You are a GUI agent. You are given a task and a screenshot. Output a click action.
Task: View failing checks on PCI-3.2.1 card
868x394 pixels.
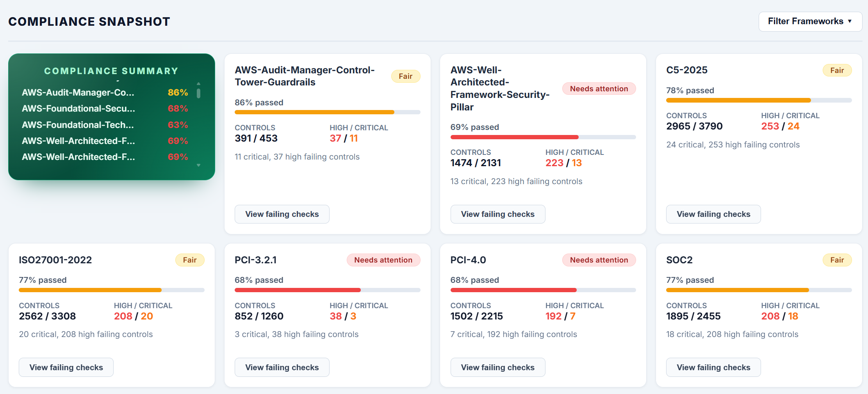[x=282, y=367]
